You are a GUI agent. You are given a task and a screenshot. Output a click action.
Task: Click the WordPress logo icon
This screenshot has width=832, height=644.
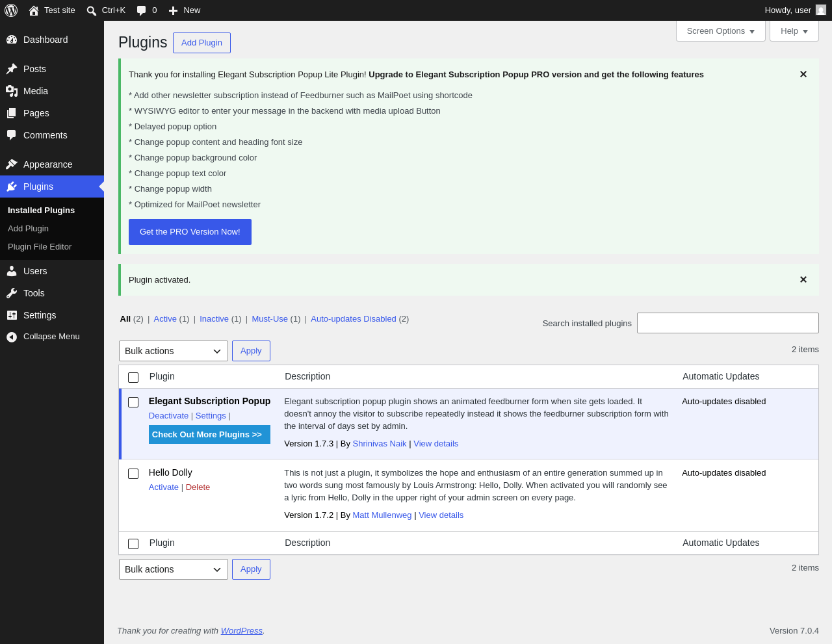coord(11,10)
